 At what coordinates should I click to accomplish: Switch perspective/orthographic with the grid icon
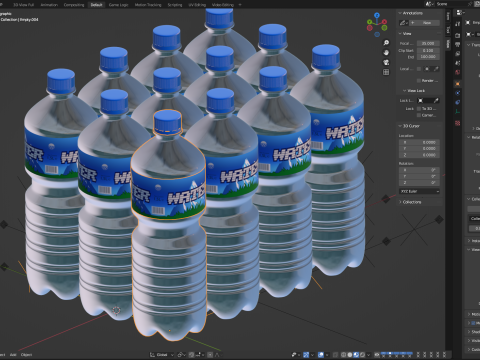tap(386, 72)
